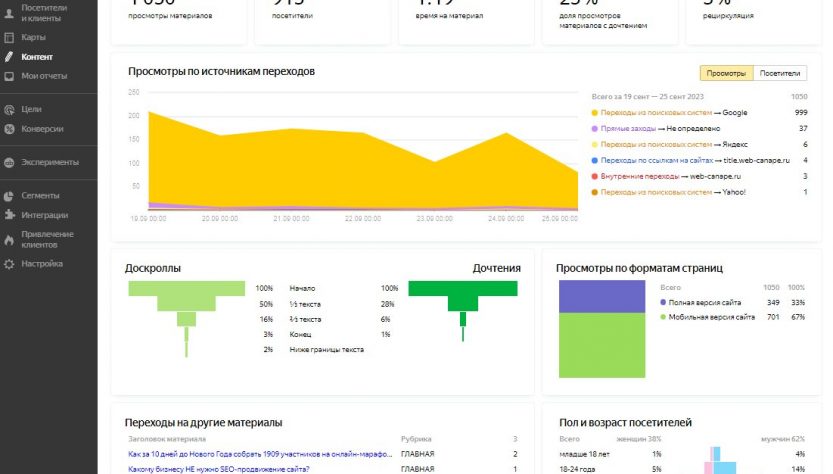The width and height of the screenshot is (833, 474).
Task: Open the Настройка gear icon
Action: pos(9,264)
